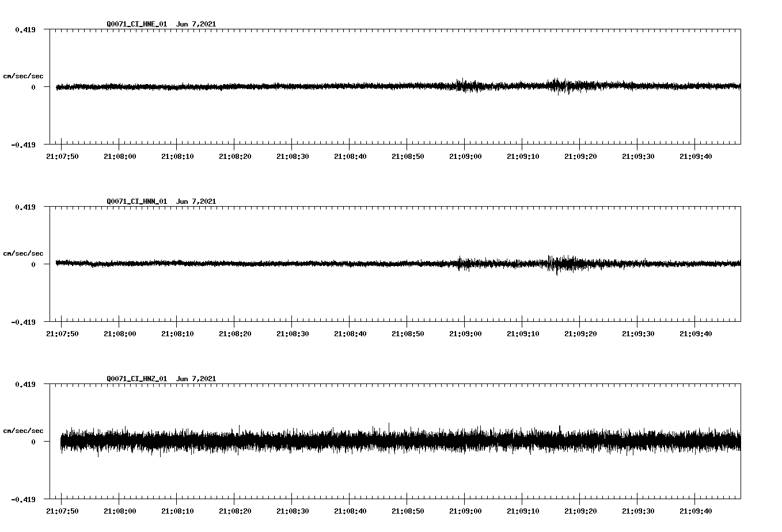
Task: Click 21:09:10 label on the HNZ axis
Action: point(523,511)
